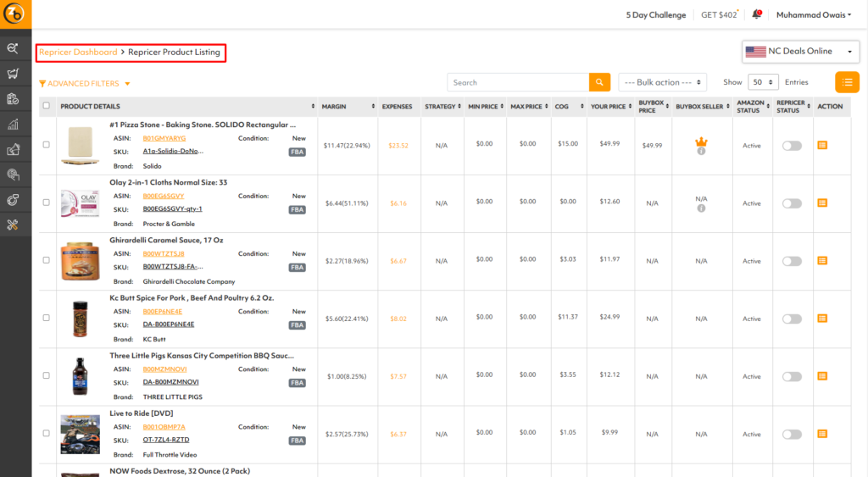Open the notifications bell
Image resolution: width=868 pixels, height=477 pixels.
757,14
